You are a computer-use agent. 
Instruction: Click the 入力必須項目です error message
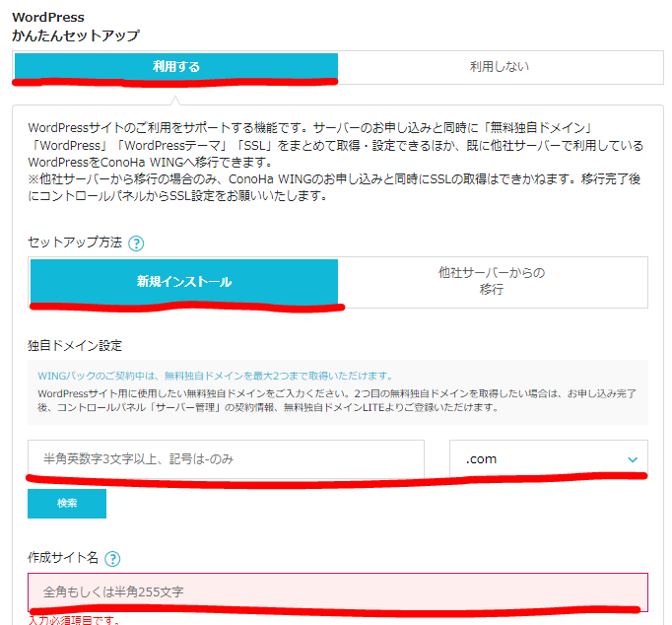pos(74,620)
